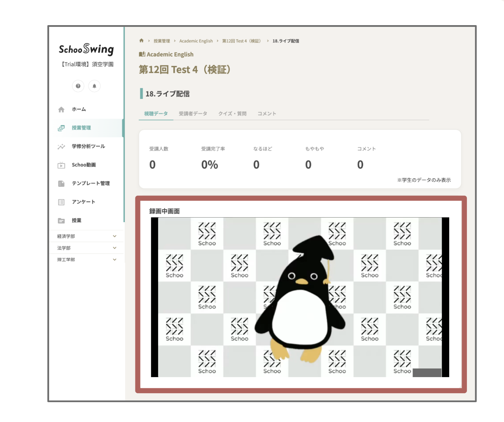Viewport: 504px width, 422px height.
Task: Click the 授業管理 breadcrumb link
Action: tap(162, 41)
